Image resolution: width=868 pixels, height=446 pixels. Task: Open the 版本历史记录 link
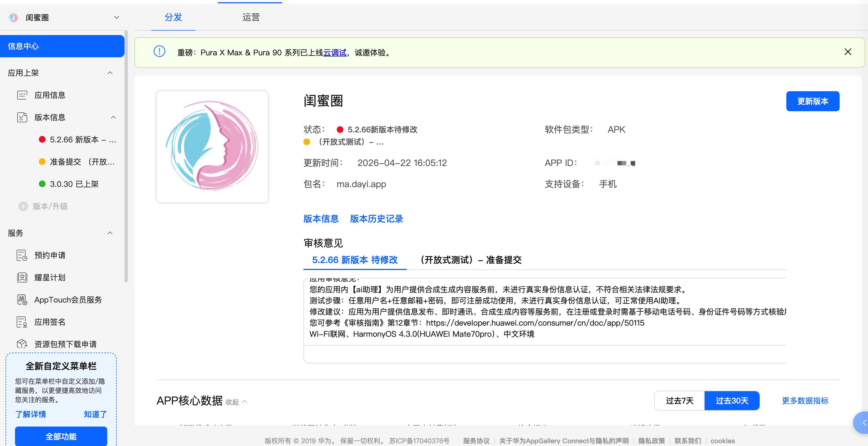click(x=376, y=219)
